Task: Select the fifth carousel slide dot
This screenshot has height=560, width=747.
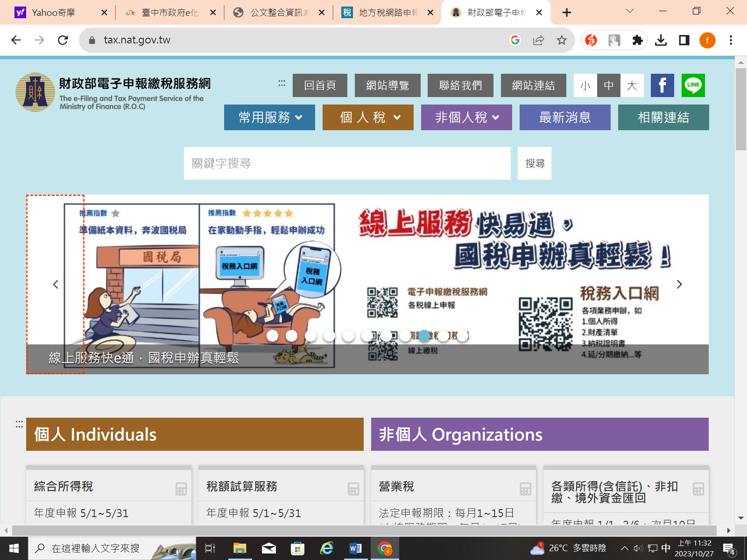Action: coord(348,336)
